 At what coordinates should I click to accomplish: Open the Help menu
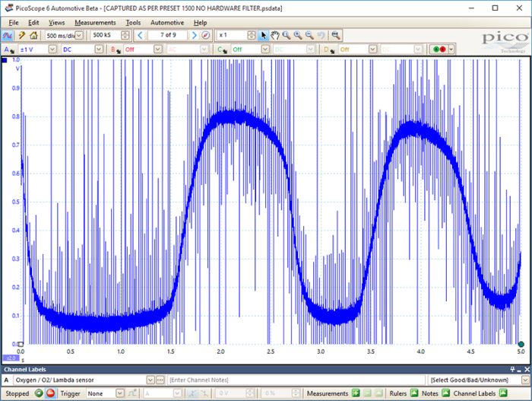[x=200, y=23]
